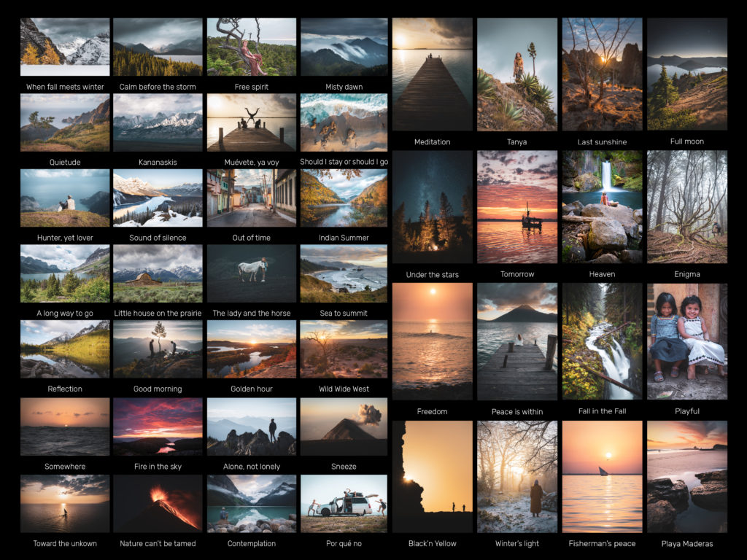View the 'Somewhere' ocean sunset photo
The width and height of the screenshot is (747, 560).
65,427
